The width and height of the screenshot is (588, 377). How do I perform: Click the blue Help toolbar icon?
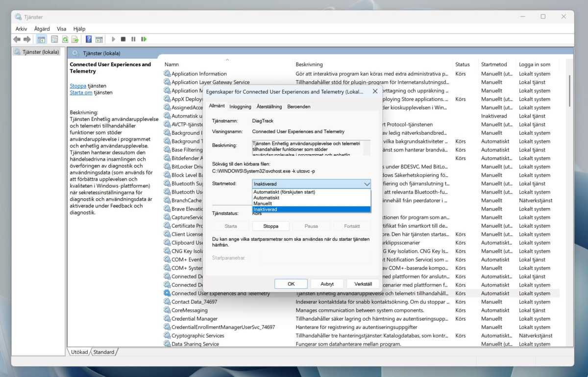click(x=89, y=39)
